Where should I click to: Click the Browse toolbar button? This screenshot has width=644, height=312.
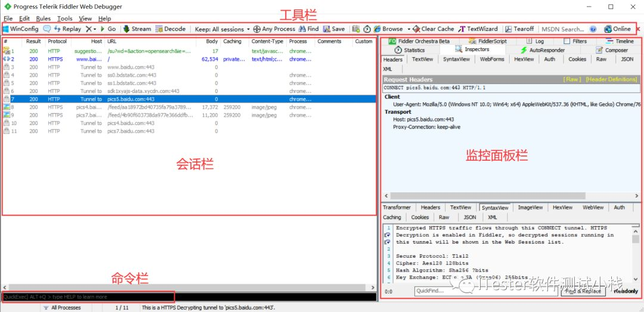[388, 29]
